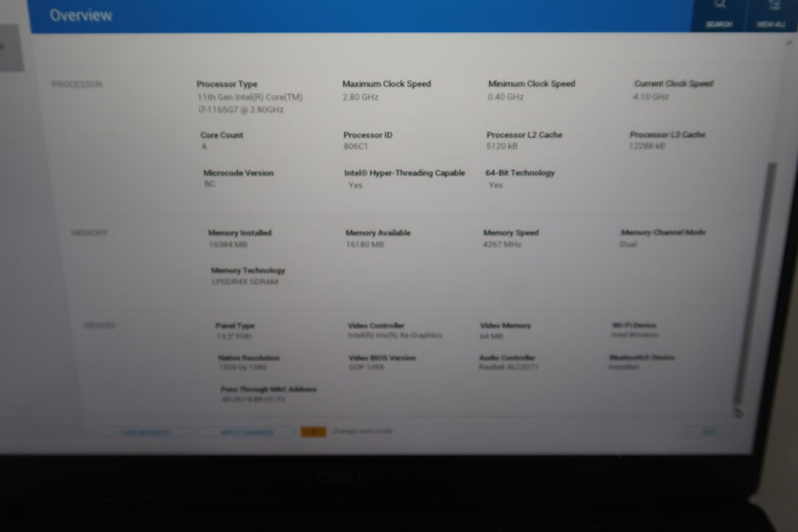Click the orange changes counter badge

tap(313, 432)
